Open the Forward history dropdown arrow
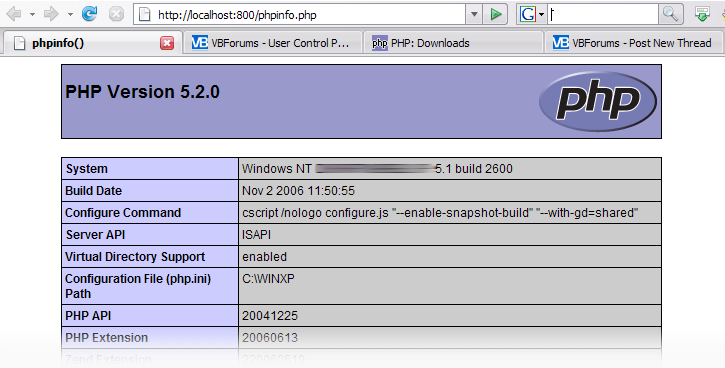This screenshot has width=725, height=368. tap(70, 15)
